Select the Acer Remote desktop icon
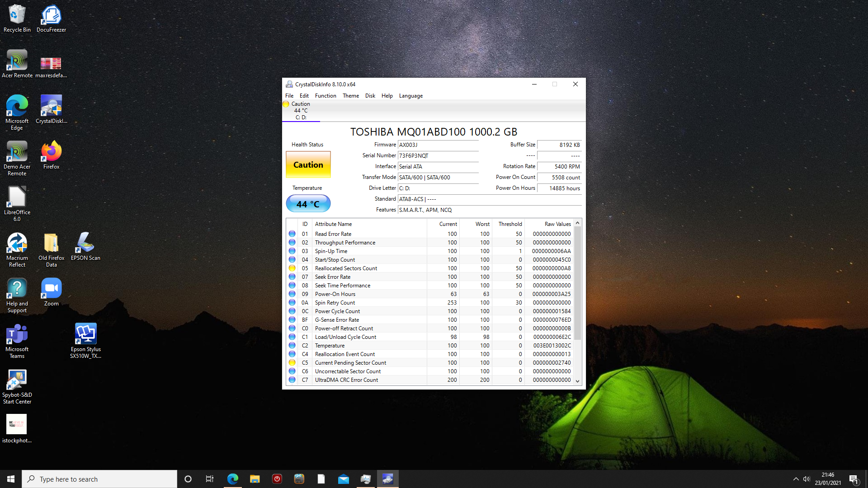Image resolution: width=868 pixels, height=488 pixels. pyautogui.click(x=17, y=64)
